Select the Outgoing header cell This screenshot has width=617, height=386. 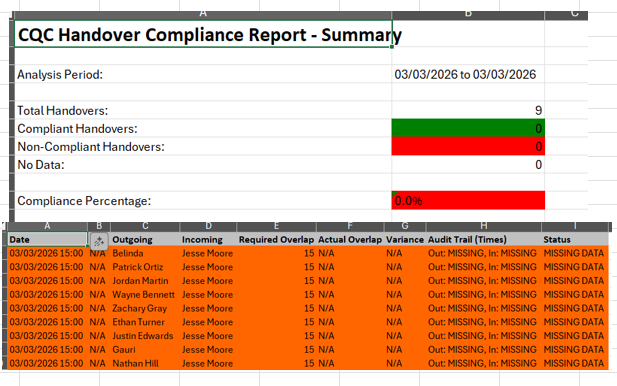[145, 239]
